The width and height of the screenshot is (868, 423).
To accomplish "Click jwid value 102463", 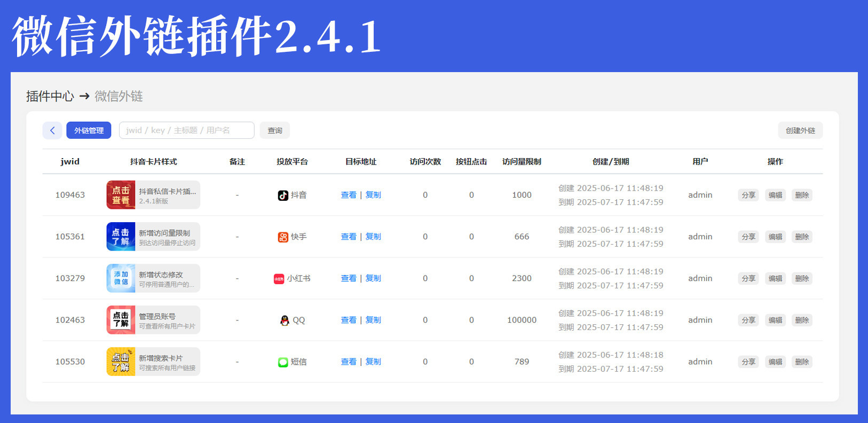I will pos(70,320).
